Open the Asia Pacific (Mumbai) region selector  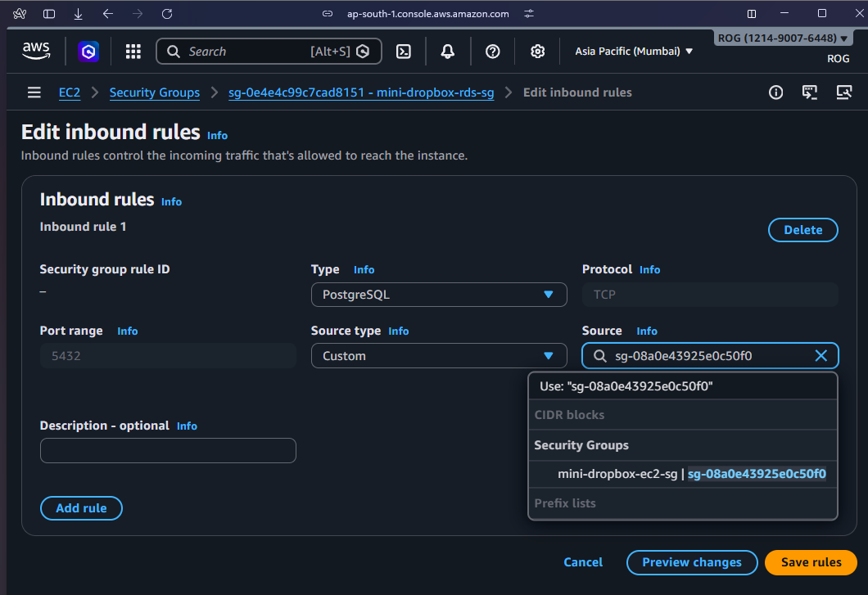634,52
